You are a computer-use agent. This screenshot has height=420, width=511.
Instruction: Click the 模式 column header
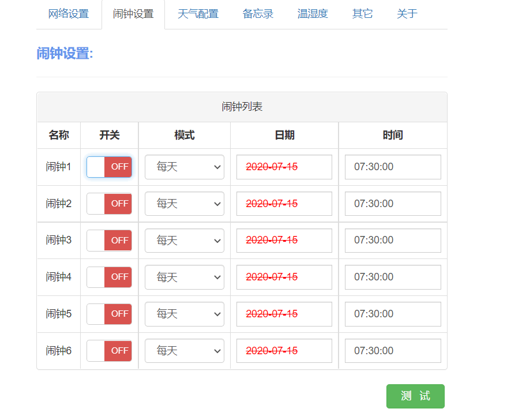pos(185,135)
